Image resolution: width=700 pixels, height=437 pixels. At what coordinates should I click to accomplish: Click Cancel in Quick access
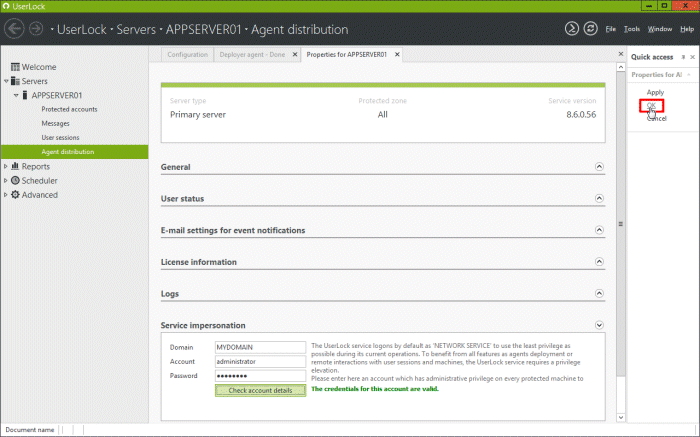[656, 118]
